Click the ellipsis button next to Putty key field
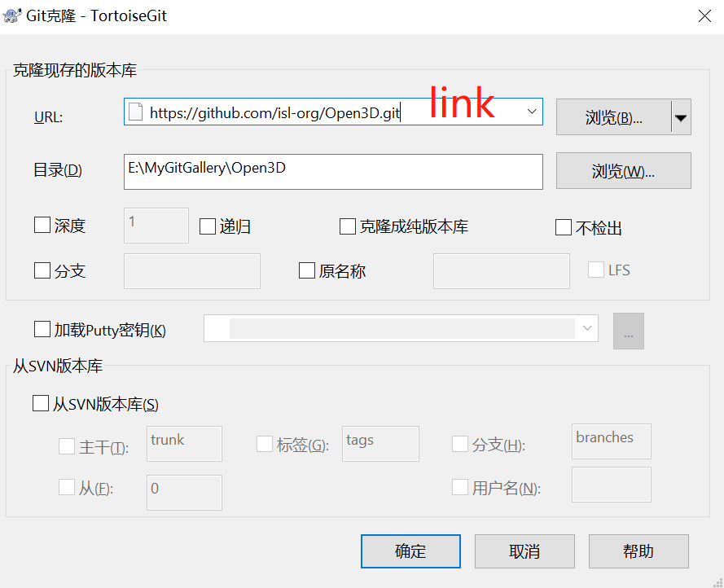Viewport: 724px width, 588px height. pos(628,329)
